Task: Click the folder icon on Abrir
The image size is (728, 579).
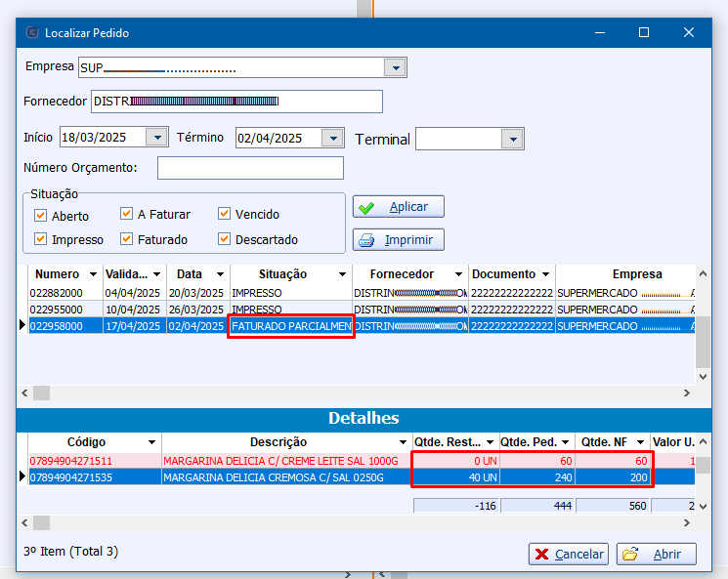Action: click(630, 555)
